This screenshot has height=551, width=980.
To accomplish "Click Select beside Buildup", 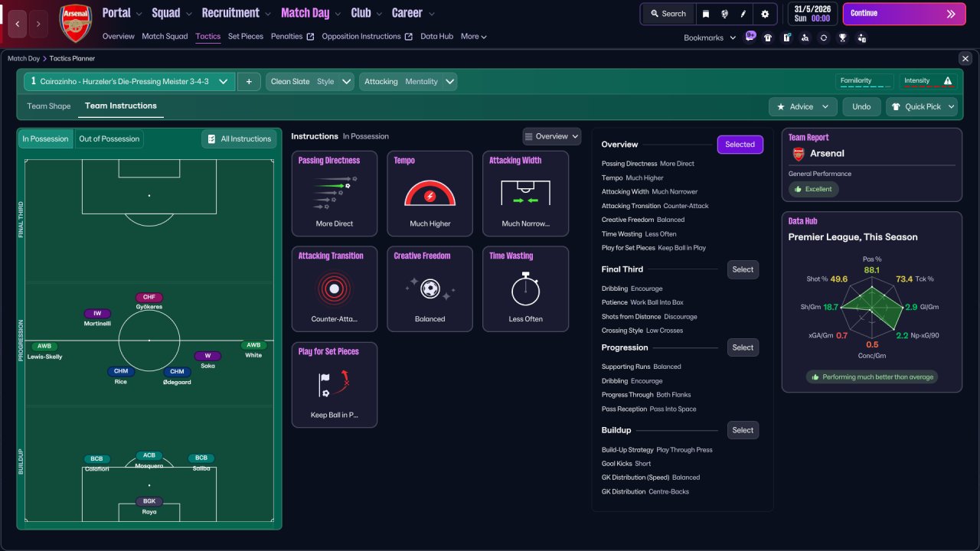I will 743,430.
